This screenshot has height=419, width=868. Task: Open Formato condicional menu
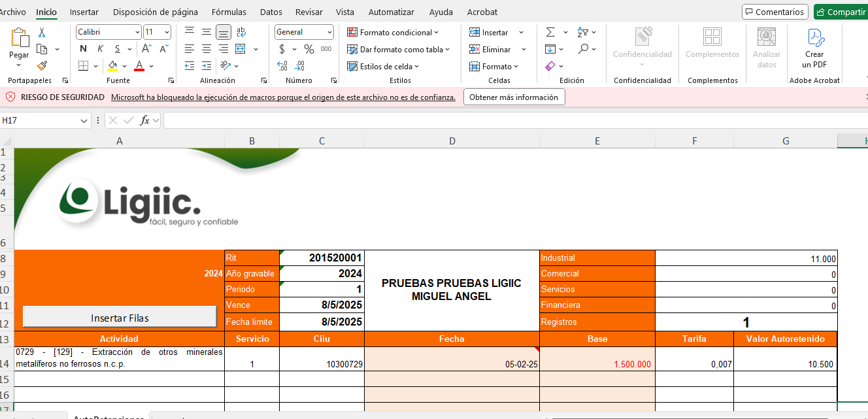click(x=393, y=32)
